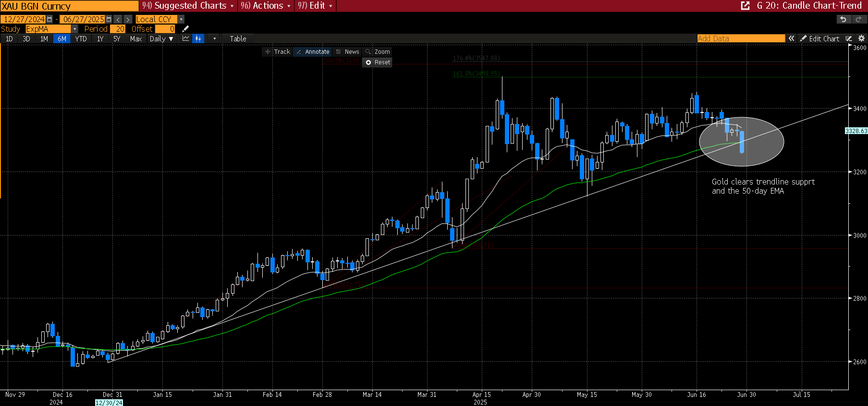Open the start date calendar picker
868x406 pixels.
coord(49,19)
